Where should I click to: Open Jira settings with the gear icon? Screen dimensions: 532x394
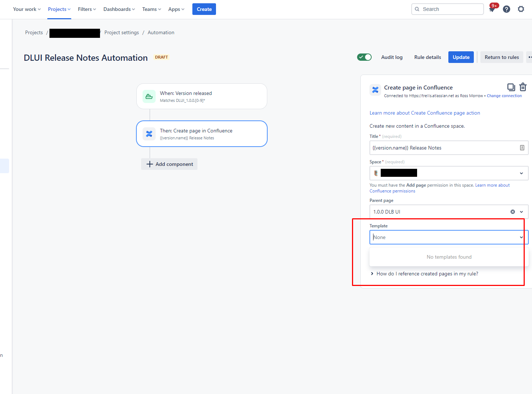tap(521, 9)
